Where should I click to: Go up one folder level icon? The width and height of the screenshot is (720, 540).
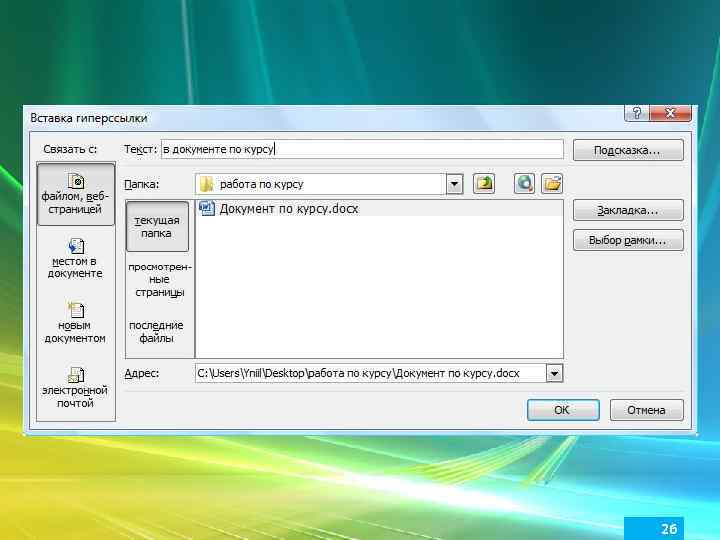point(484,184)
